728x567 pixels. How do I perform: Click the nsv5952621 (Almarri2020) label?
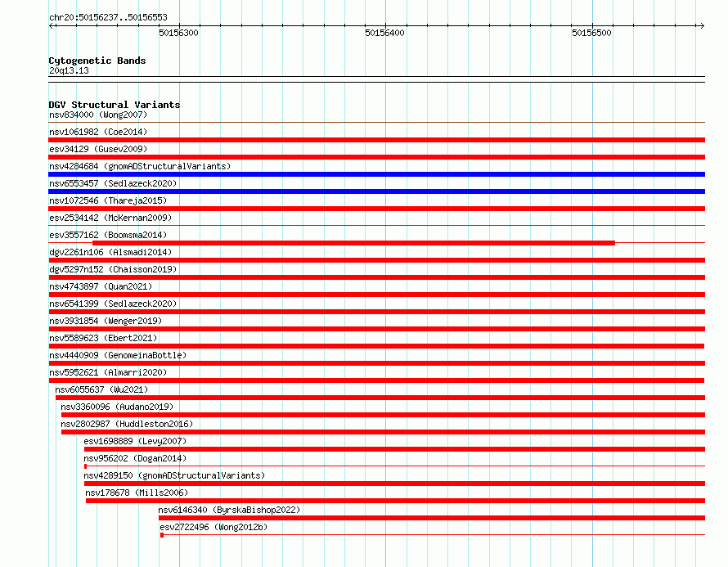click(x=108, y=372)
